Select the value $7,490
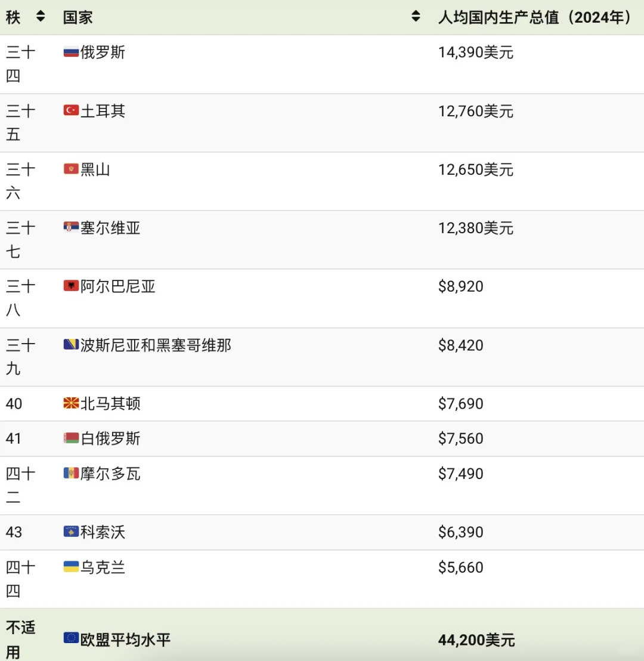The height and width of the screenshot is (661, 644). click(x=460, y=474)
